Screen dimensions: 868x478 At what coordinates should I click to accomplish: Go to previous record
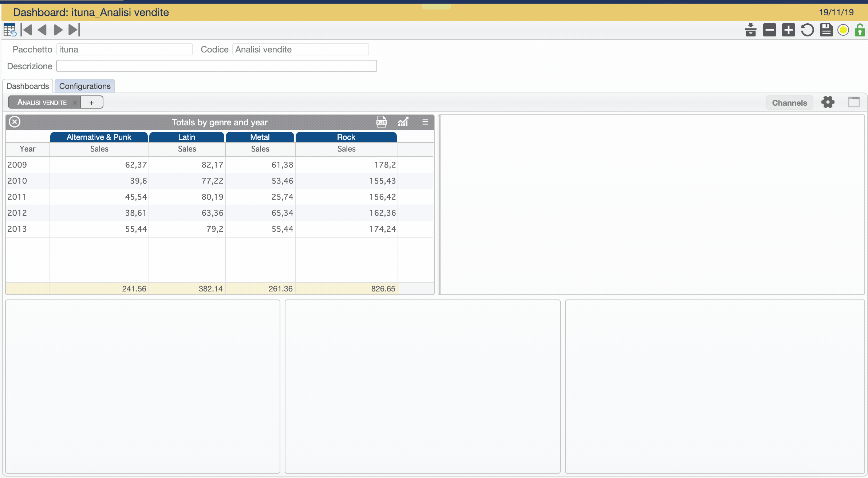[x=42, y=30]
